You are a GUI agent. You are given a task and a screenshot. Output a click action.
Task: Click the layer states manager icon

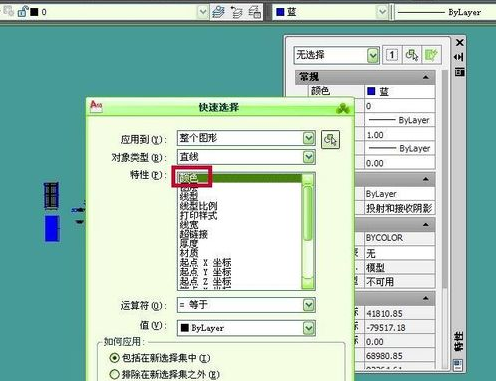coord(255,12)
